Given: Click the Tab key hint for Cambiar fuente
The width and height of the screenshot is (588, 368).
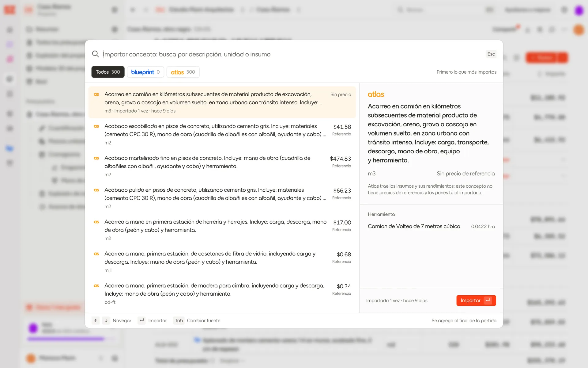Looking at the screenshot, I should click(x=179, y=320).
